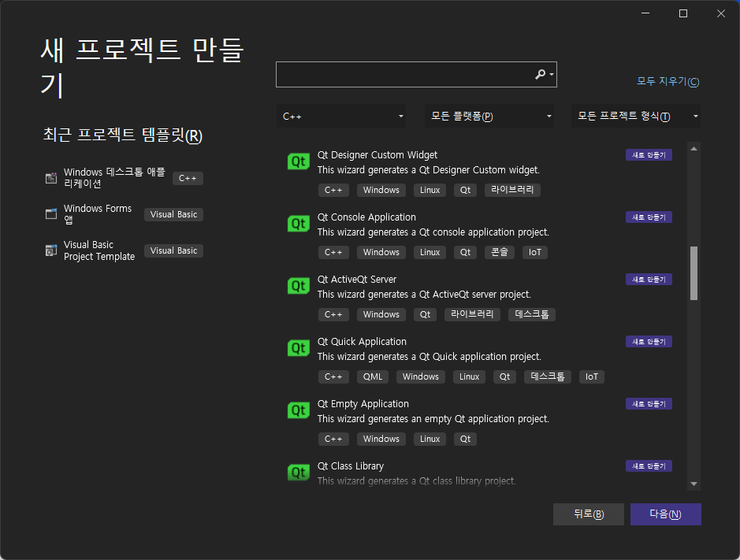Click the Qt icon for Qt Designer Custom Widget
Viewport: 740px width, 560px height.
pos(298,161)
